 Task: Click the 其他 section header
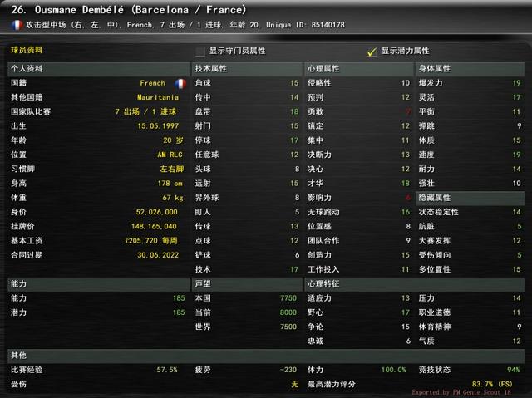[x=266, y=356]
